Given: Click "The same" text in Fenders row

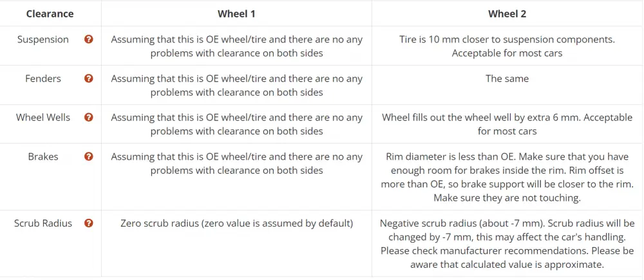Looking at the screenshot, I should coord(507,79).
